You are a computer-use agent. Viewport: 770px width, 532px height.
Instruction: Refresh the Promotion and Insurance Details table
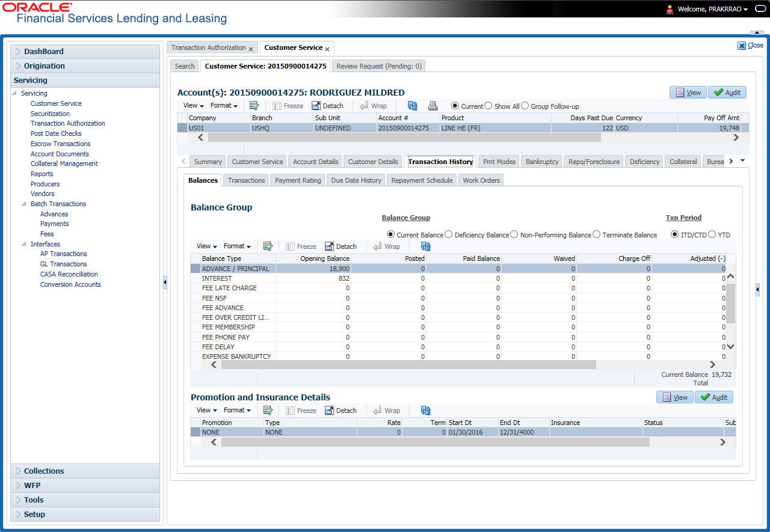click(425, 411)
